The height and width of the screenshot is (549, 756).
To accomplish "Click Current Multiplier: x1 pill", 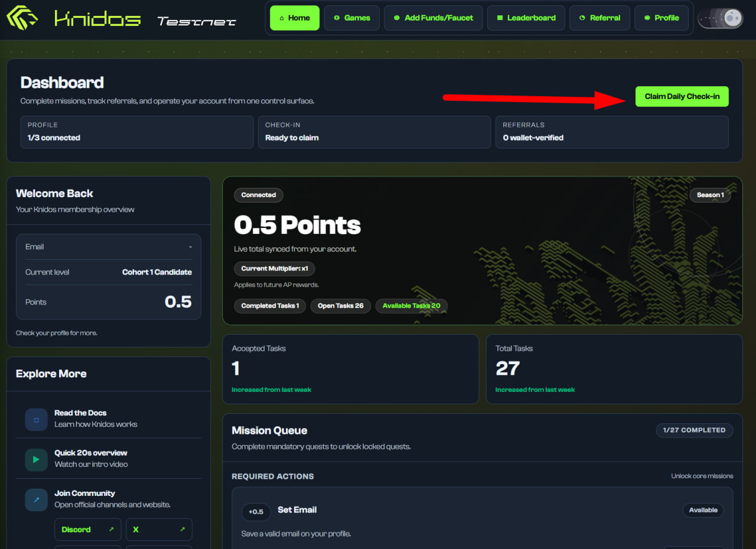I will pos(275,269).
